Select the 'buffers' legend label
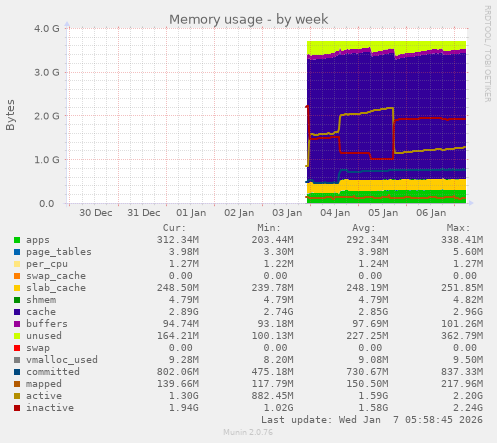The width and height of the screenshot is (497, 443). point(47,324)
